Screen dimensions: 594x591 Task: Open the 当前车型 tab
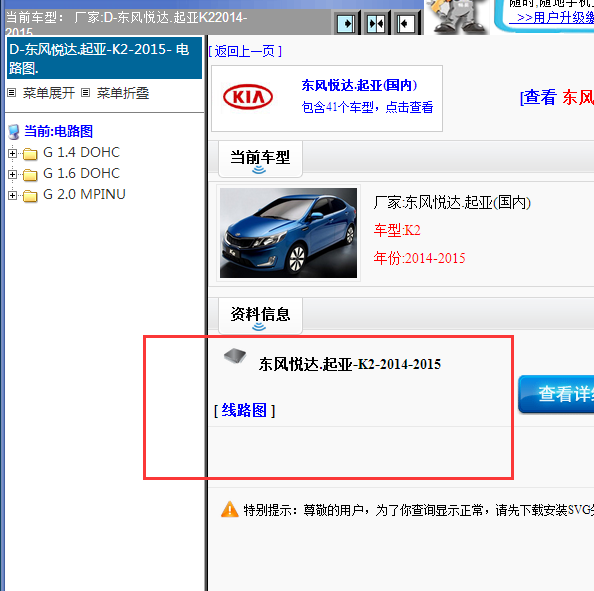260,158
